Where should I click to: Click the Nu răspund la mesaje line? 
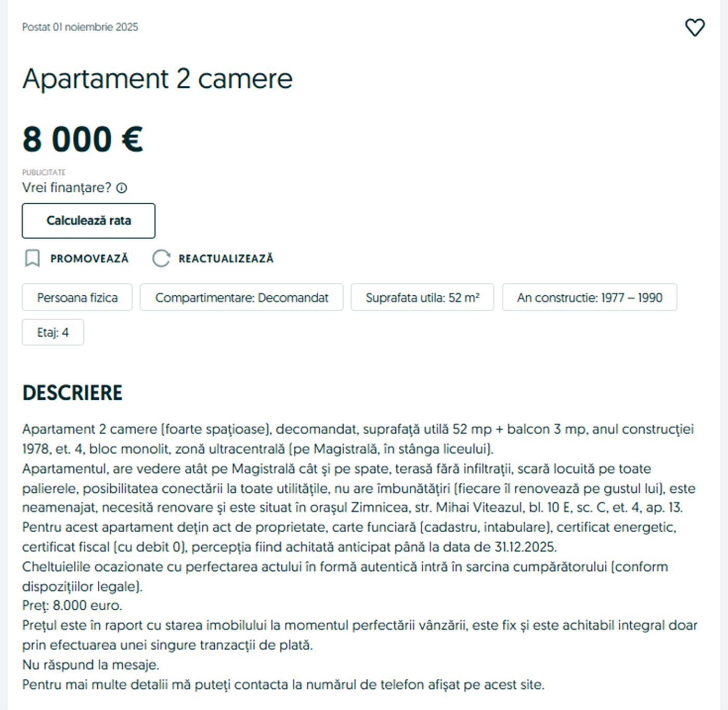pos(90,665)
